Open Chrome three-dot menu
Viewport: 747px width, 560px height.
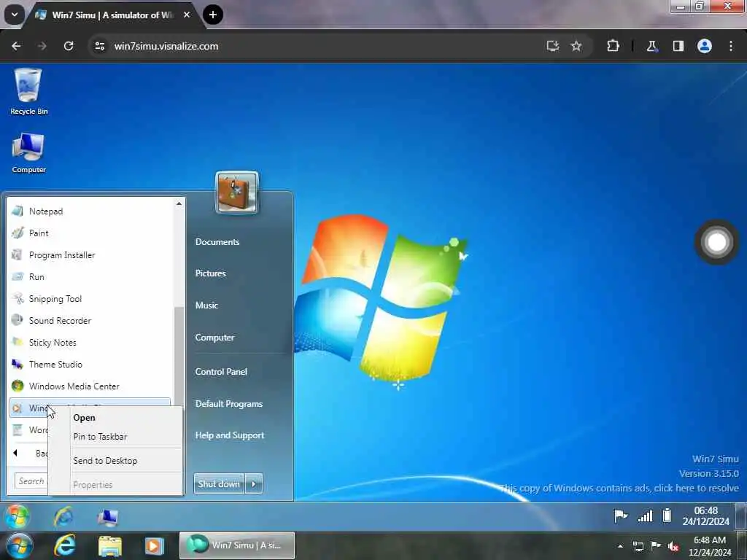[x=731, y=46]
